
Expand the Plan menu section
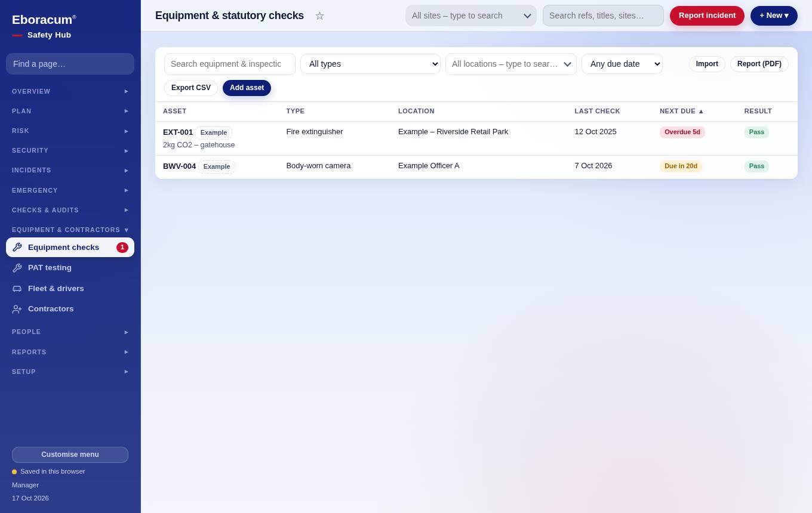coord(70,111)
